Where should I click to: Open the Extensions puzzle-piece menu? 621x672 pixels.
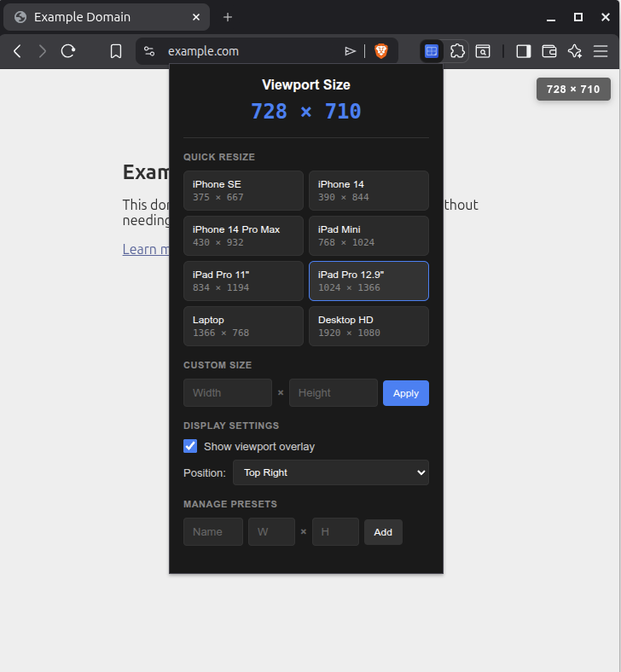tap(457, 51)
